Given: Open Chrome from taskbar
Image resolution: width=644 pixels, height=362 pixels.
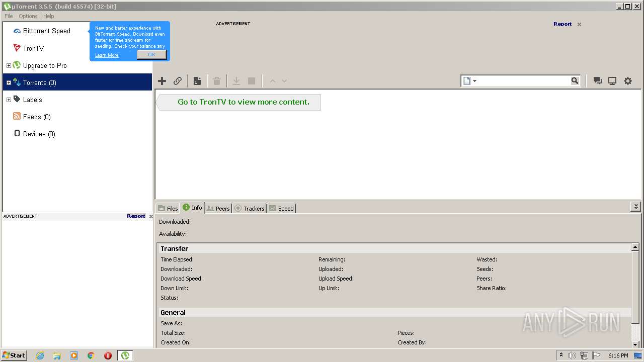Looking at the screenshot, I should 91,355.
